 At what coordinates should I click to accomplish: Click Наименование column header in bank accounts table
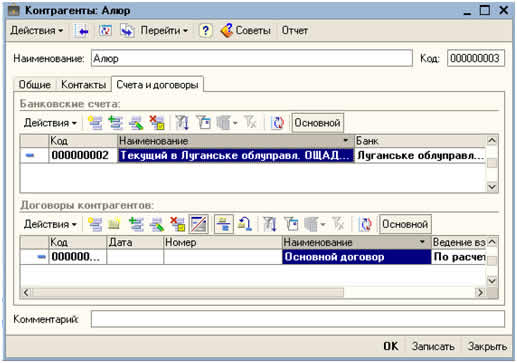tap(236, 141)
